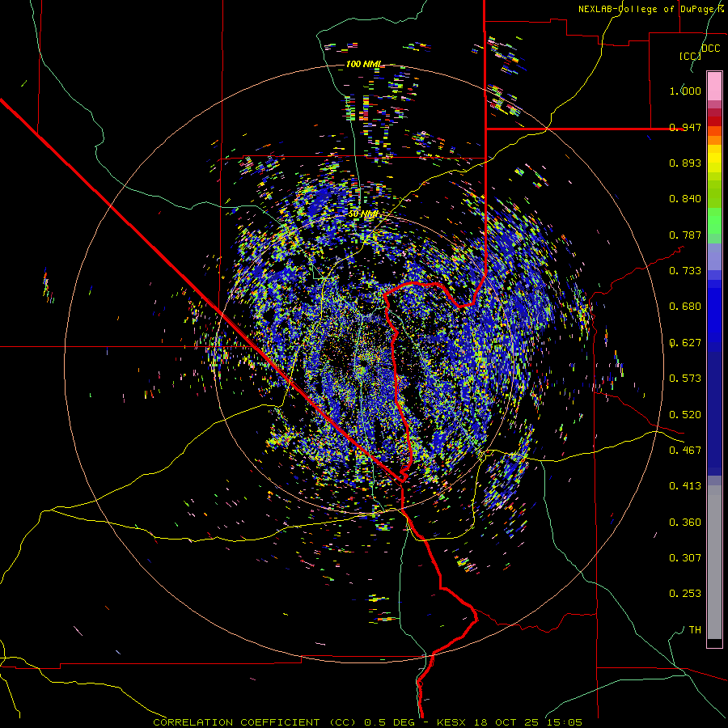Click the 0.573 scale value
Screen dimensions: 728x728
pyautogui.click(x=685, y=379)
